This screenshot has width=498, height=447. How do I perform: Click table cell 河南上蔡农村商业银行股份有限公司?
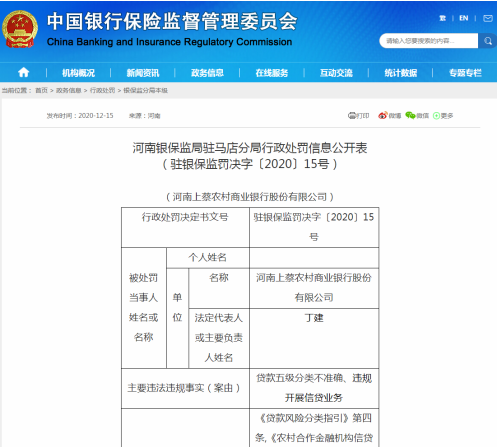(x=314, y=288)
